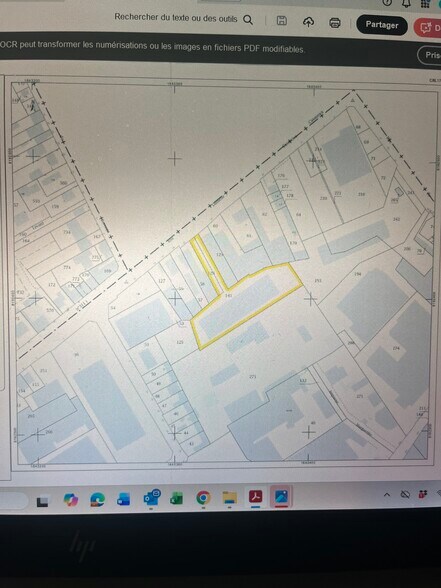
Task: Click the Partager button
Action: coord(382,25)
